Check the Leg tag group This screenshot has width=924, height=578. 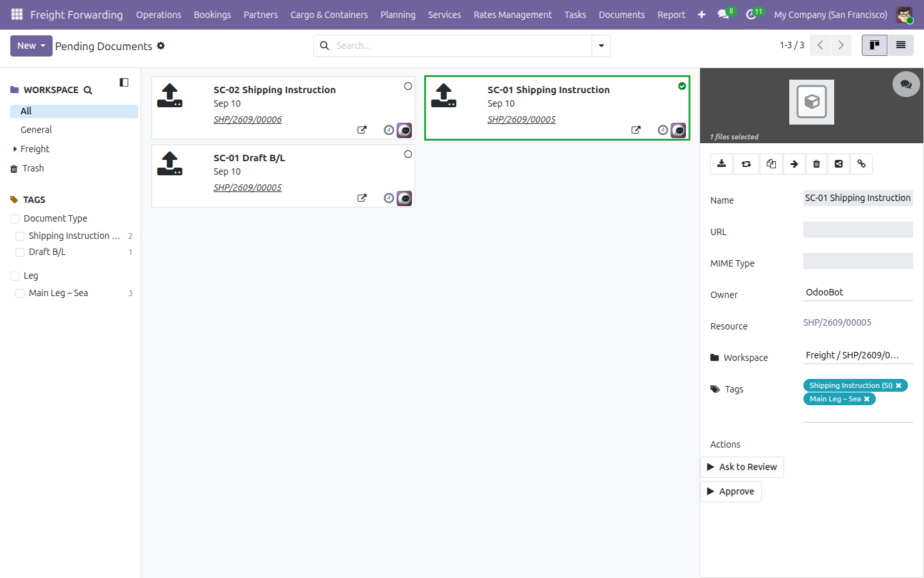point(15,276)
